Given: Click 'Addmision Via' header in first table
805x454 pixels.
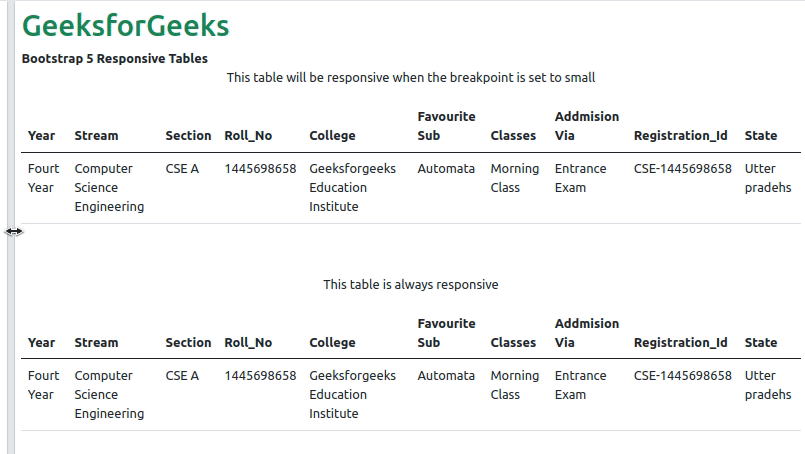Looking at the screenshot, I should (x=586, y=126).
